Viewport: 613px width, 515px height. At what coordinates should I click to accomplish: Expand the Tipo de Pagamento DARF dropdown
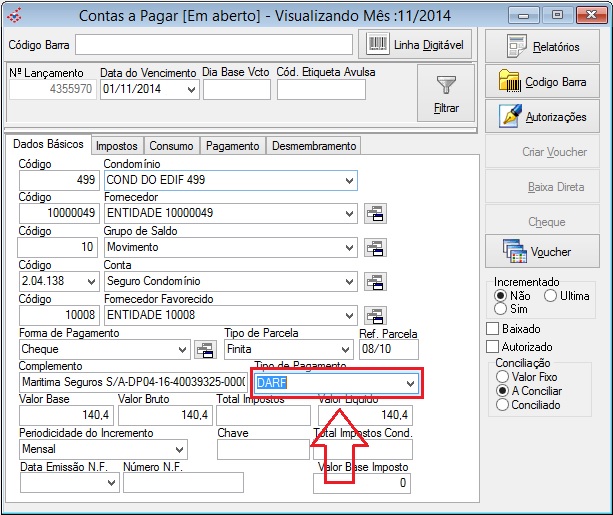coord(410,383)
